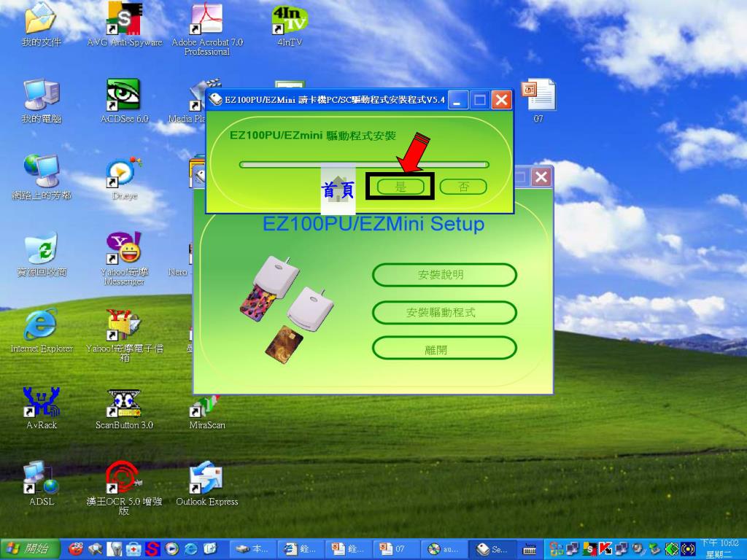The image size is (747, 560).
Task: Close the EZ100PU/EZMini Setup background window
Action: pos(541,177)
